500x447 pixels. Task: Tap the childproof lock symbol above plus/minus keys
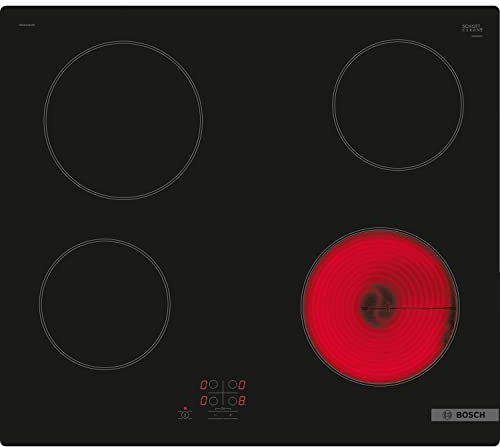[x=223, y=409]
